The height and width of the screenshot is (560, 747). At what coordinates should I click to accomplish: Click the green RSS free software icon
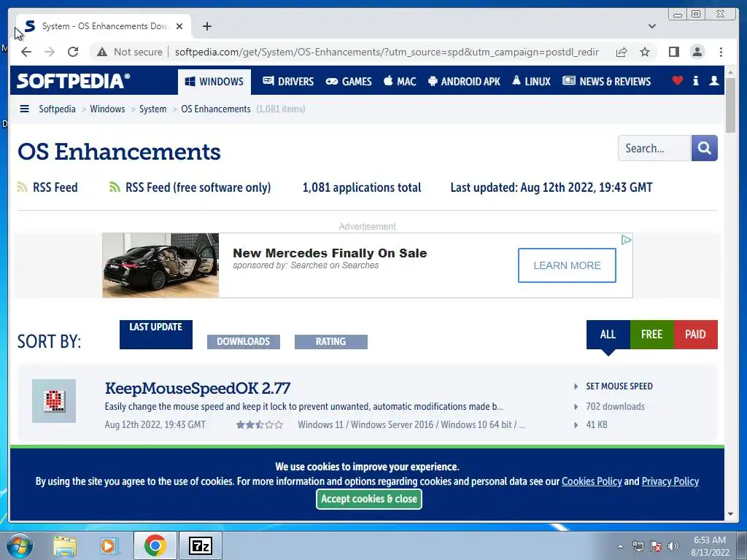[x=115, y=187]
